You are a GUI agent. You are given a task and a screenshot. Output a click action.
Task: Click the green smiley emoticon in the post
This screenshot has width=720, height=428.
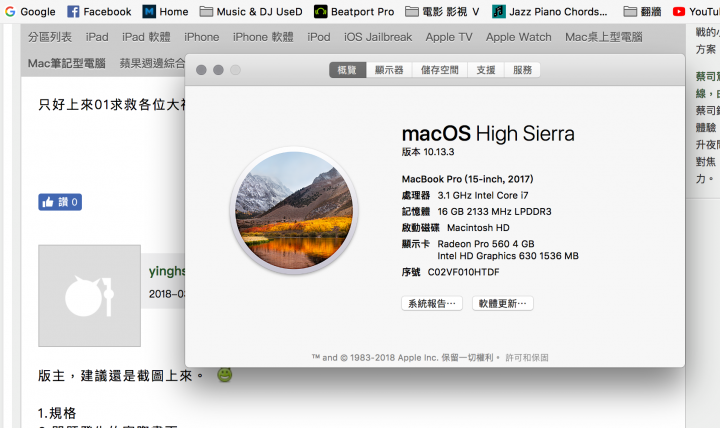click(225, 375)
